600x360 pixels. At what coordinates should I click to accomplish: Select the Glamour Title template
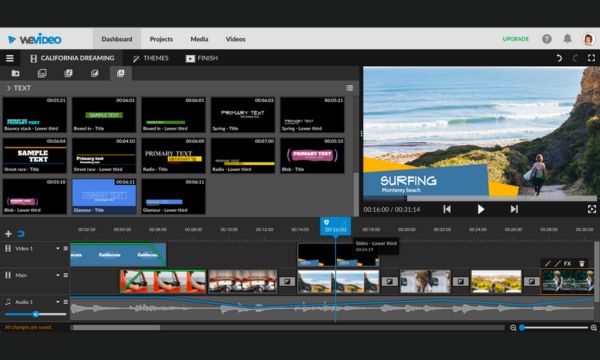point(104,196)
